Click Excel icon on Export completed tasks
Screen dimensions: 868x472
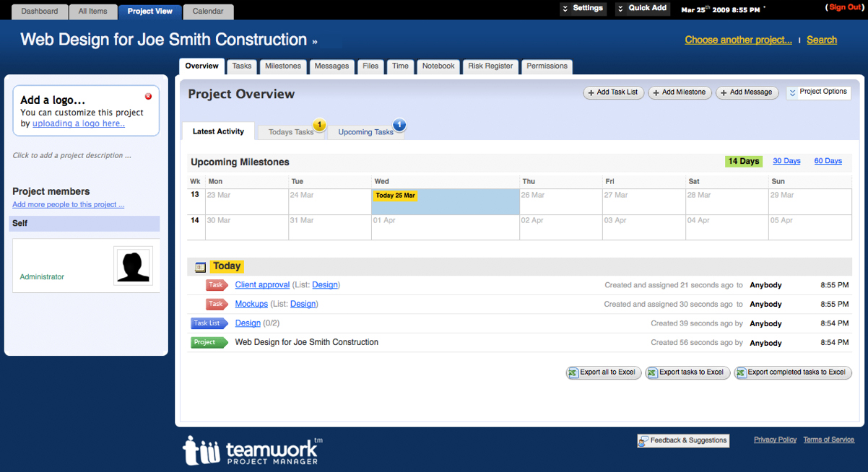point(741,372)
